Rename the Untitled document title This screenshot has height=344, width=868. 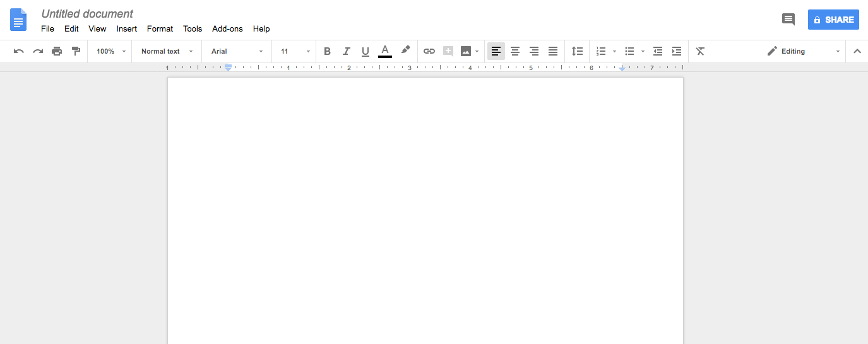(87, 13)
